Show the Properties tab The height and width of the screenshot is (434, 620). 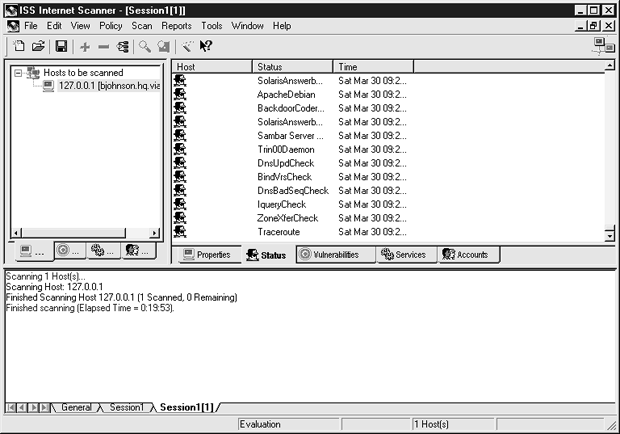click(206, 255)
